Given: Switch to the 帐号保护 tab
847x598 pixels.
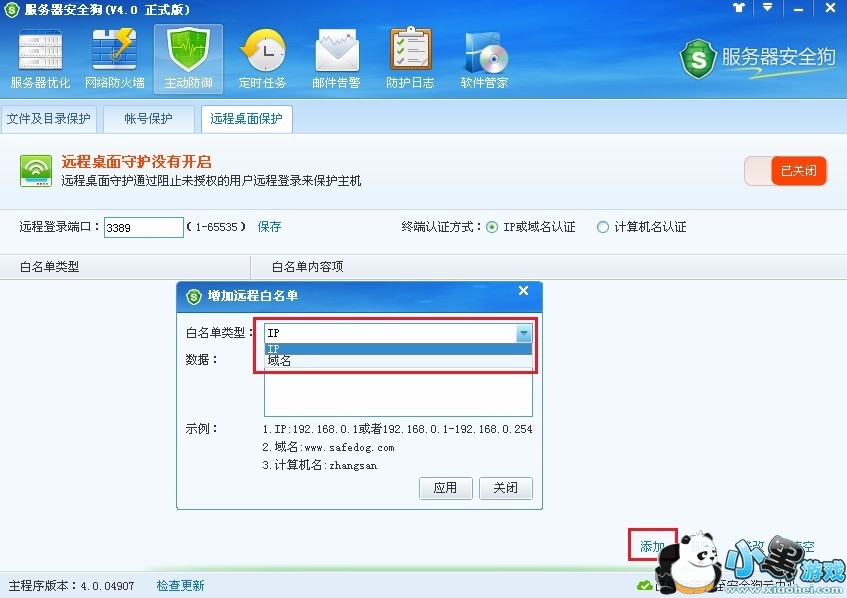Looking at the screenshot, I should (x=149, y=119).
